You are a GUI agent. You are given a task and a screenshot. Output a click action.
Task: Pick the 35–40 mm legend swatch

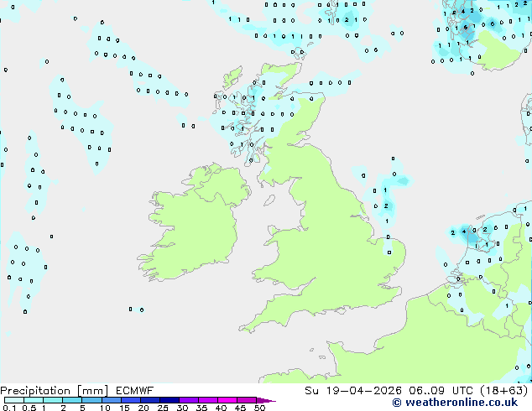pos(208,400)
